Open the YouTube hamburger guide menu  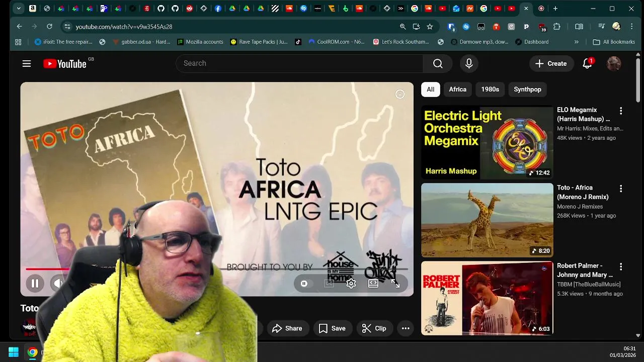point(27,63)
